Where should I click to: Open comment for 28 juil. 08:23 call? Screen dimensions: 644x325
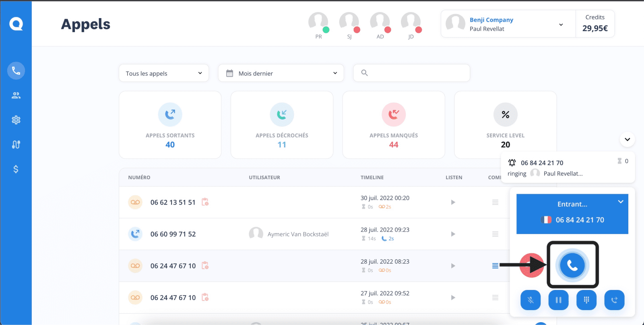click(495, 266)
